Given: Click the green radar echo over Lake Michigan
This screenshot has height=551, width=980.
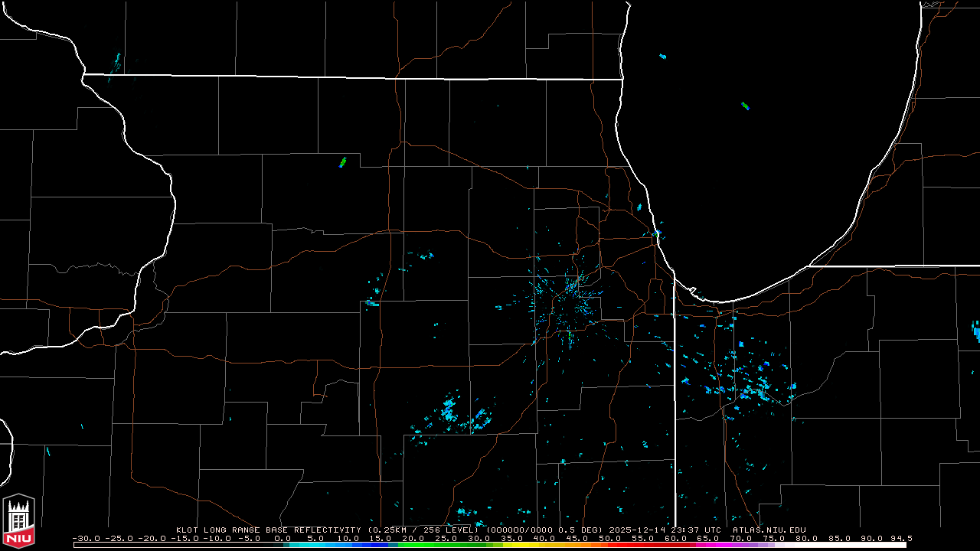Looking at the screenshot, I should [x=745, y=106].
